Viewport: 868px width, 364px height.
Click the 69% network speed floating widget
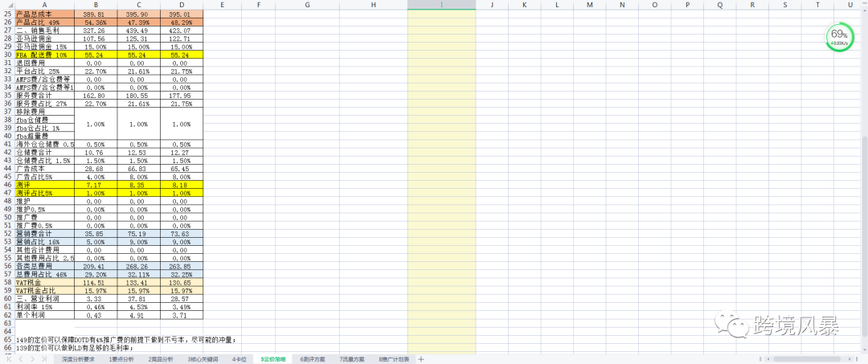pyautogui.click(x=839, y=38)
